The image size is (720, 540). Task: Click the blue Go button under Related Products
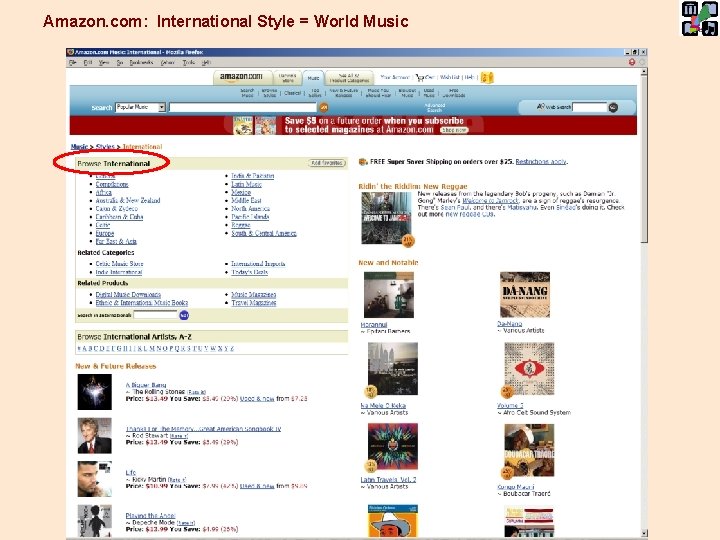(184, 315)
